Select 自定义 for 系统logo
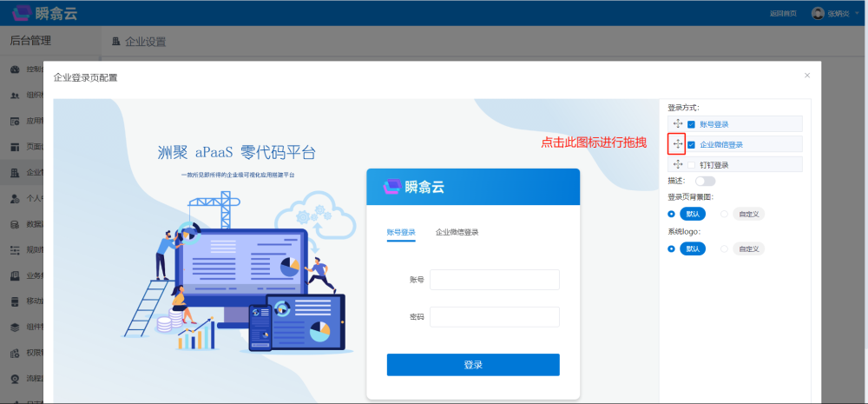This screenshot has height=404, width=868. click(725, 248)
